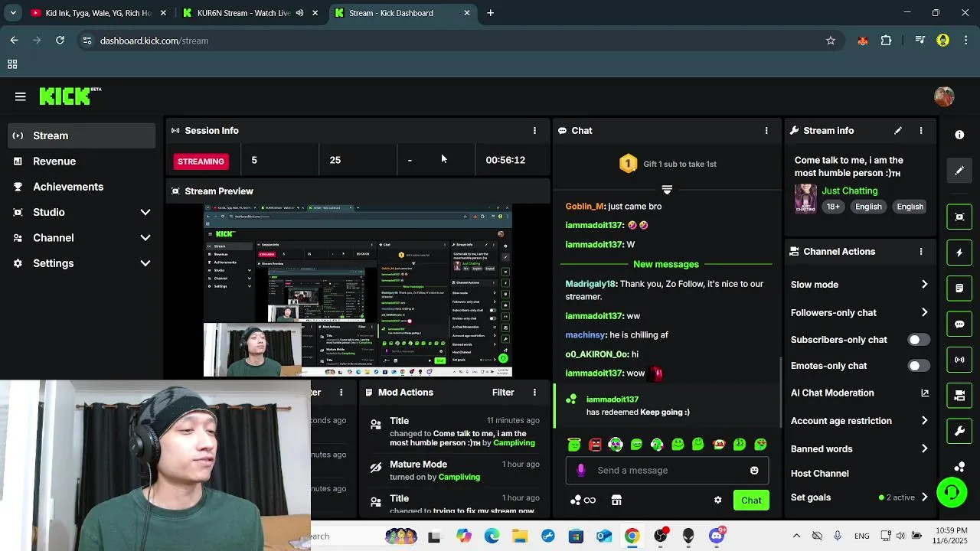Toggle the Channel Actions widget icon in sidebar
The image size is (980, 551).
(959, 396)
